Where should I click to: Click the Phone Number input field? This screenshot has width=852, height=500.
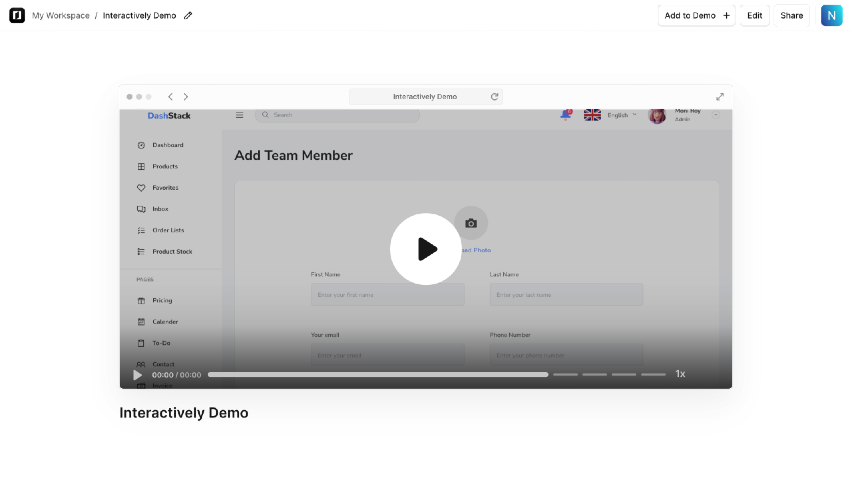[x=566, y=355]
